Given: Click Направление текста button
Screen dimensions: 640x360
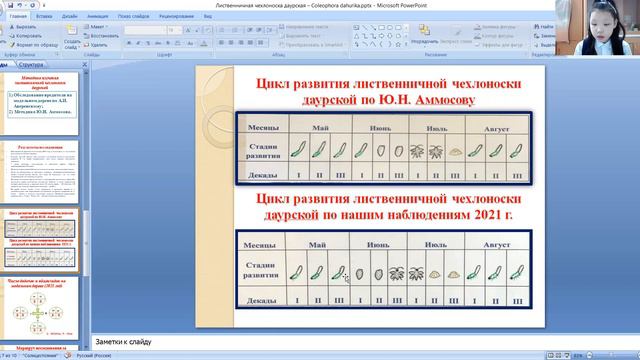Looking at the screenshot, I should coord(304,27).
